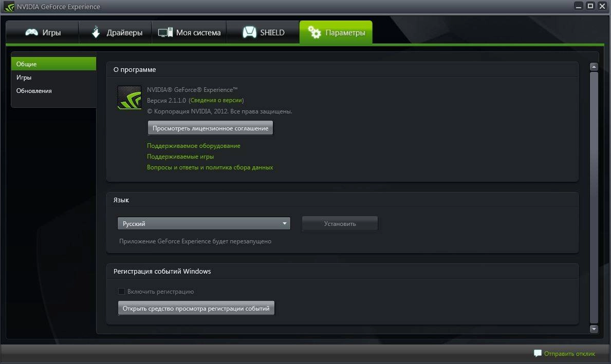This screenshot has width=611, height=364.
Task: Click the Отправить отклик link
Action: pyautogui.click(x=569, y=354)
